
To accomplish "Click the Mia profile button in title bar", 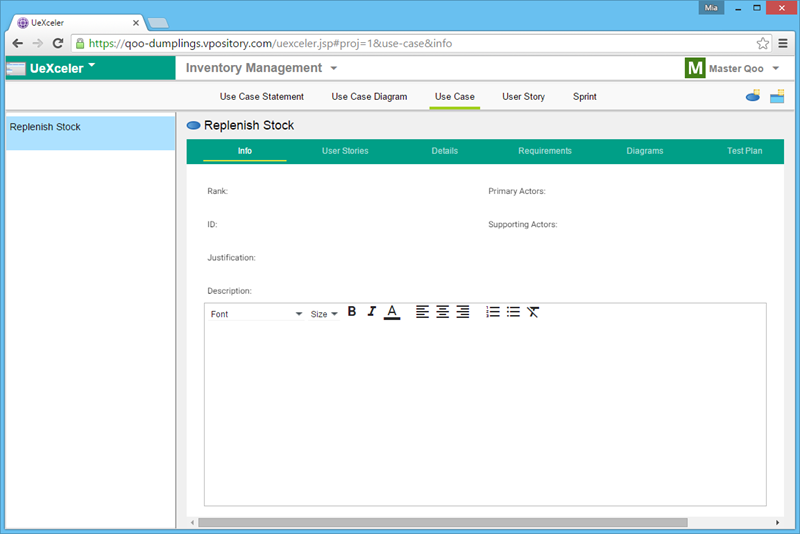I will (711, 8).
